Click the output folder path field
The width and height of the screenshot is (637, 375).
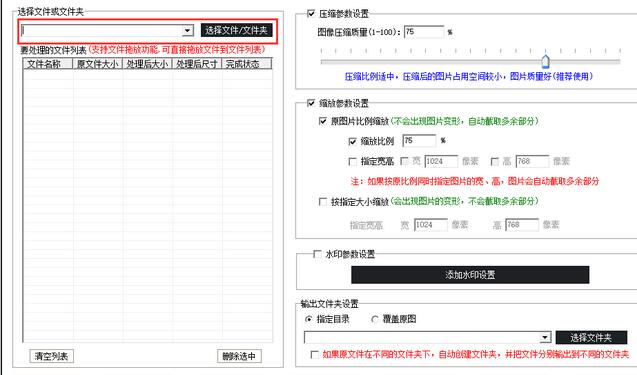[x=422, y=337]
